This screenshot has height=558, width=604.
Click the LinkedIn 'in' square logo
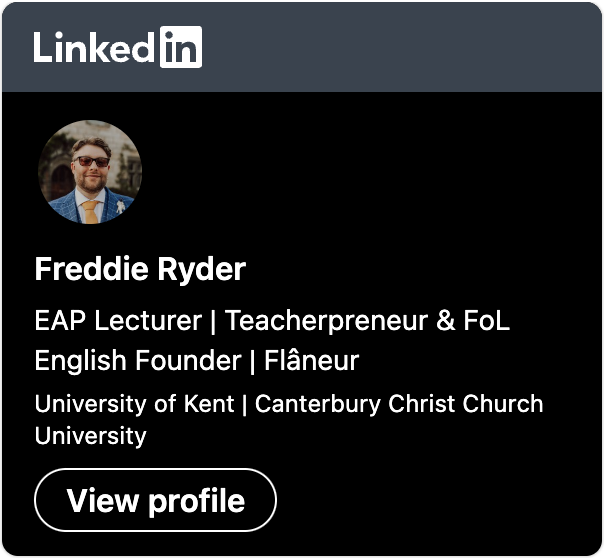[181, 47]
